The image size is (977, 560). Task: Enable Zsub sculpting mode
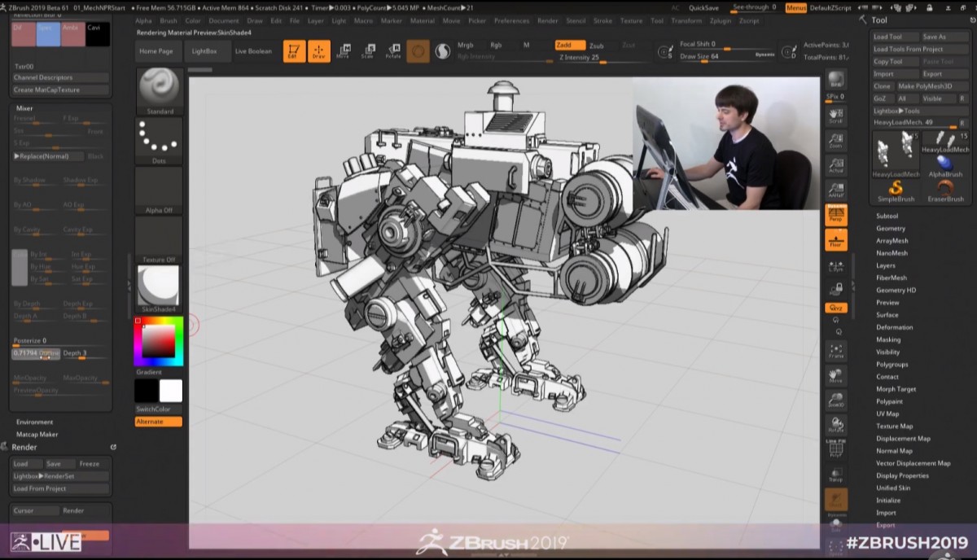click(597, 46)
